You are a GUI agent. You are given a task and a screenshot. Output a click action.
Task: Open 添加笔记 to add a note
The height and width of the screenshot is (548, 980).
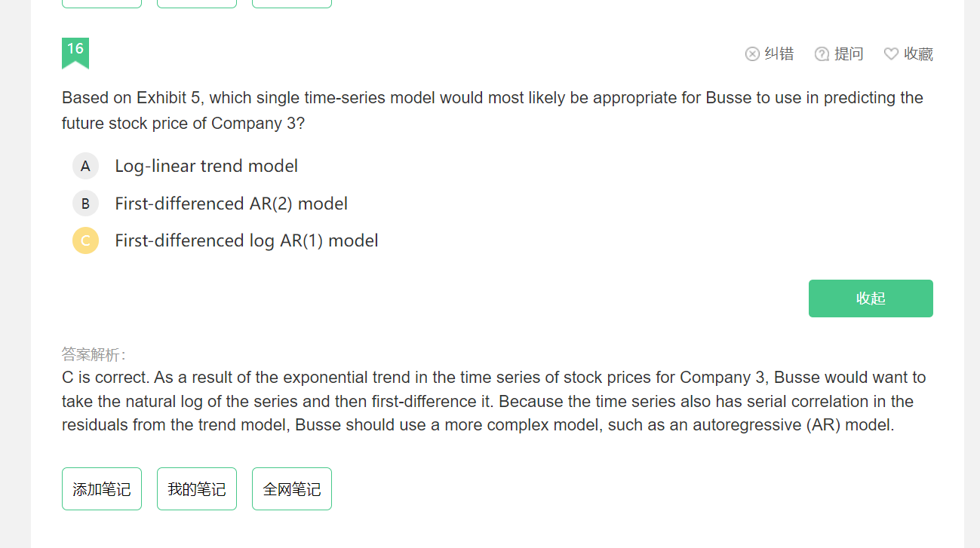click(102, 488)
